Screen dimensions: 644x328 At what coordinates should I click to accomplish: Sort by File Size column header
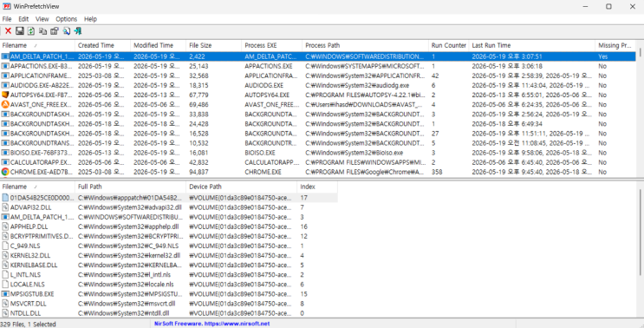click(213, 45)
